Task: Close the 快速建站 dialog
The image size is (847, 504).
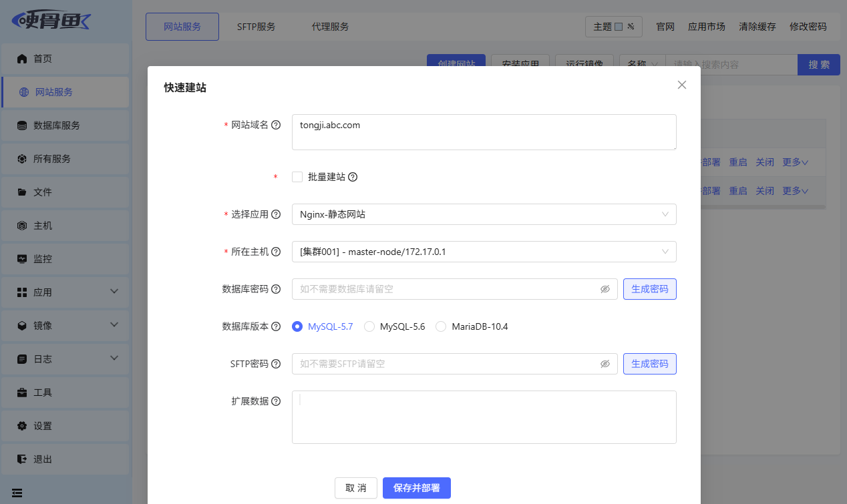Action: (681, 85)
